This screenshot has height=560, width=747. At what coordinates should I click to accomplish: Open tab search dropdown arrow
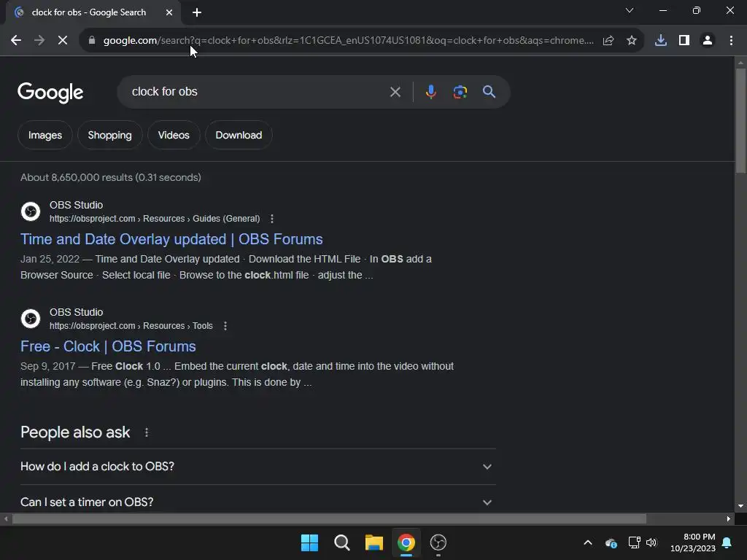pos(630,10)
